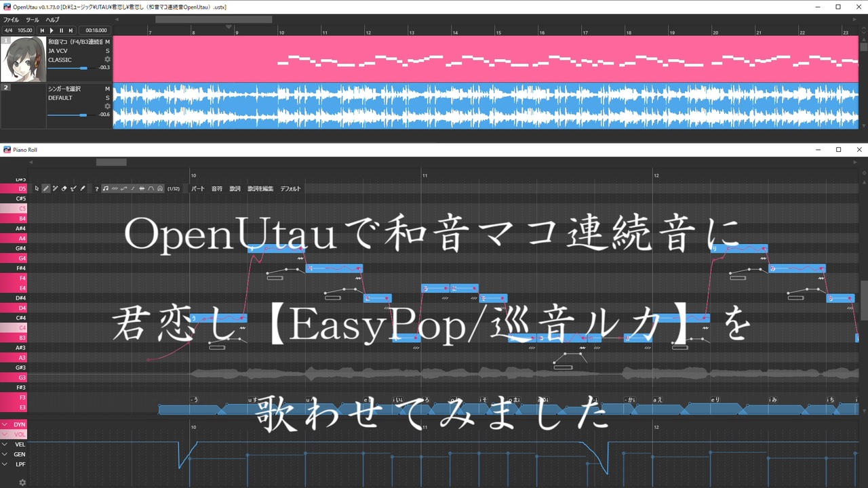868x488 pixels.
Task: Select the pitch drawing tool
Action: (73, 188)
